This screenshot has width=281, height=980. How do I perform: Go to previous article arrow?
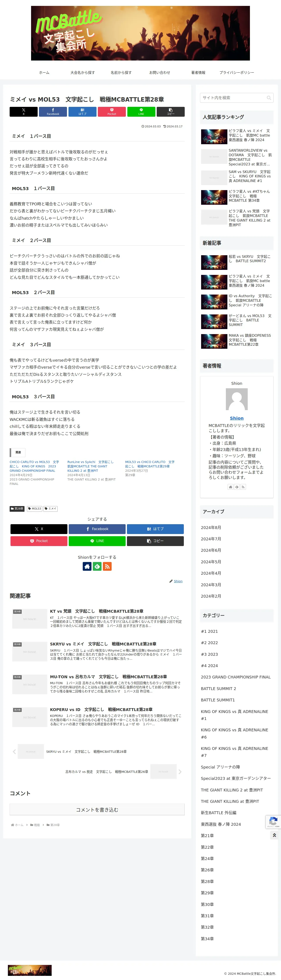pyautogui.click(x=14, y=751)
